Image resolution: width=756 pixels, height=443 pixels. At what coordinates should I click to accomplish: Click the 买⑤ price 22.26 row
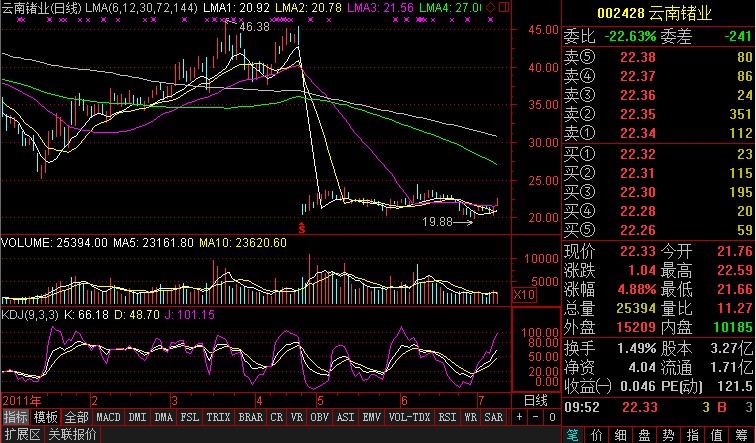(x=659, y=230)
